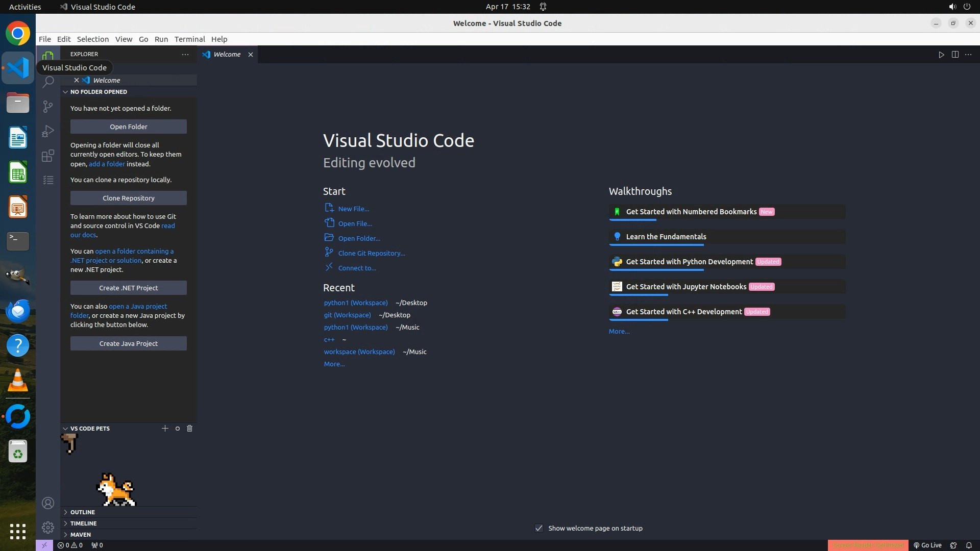The width and height of the screenshot is (980, 551).
Task: Open the Learn the Fundamentals walkthrough
Action: pyautogui.click(x=666, y=237)
